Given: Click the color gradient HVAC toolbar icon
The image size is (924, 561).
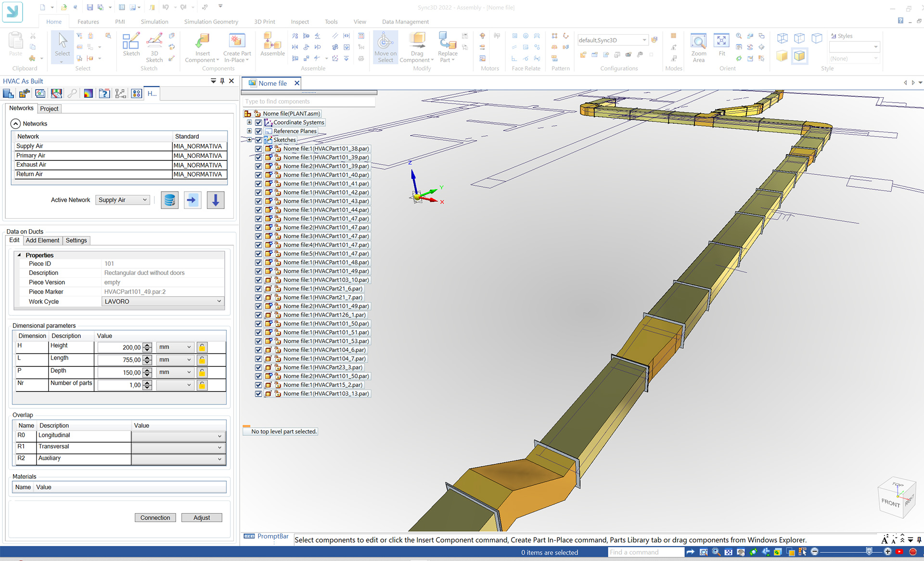Looking at the screenshot, I should click(88, 93).
